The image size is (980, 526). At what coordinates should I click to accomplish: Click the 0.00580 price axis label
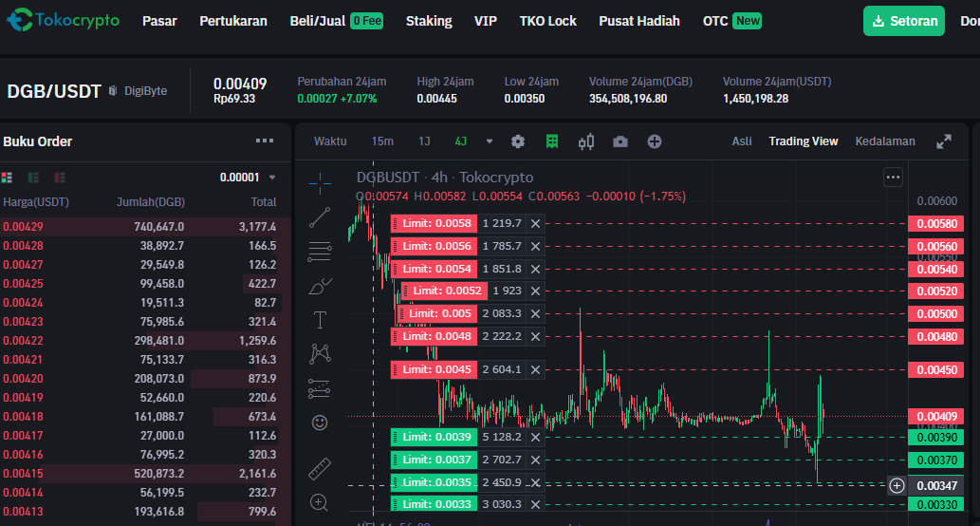tap(936, 223)
